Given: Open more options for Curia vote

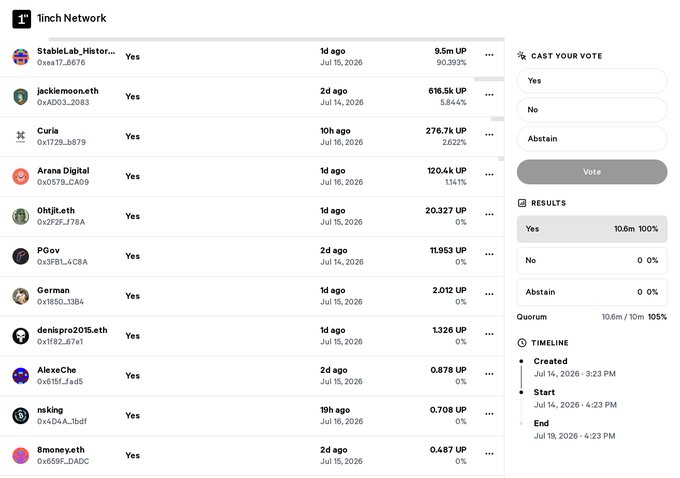Looking at the screenshot, I should pyautogui.click(x=489, y=135).
